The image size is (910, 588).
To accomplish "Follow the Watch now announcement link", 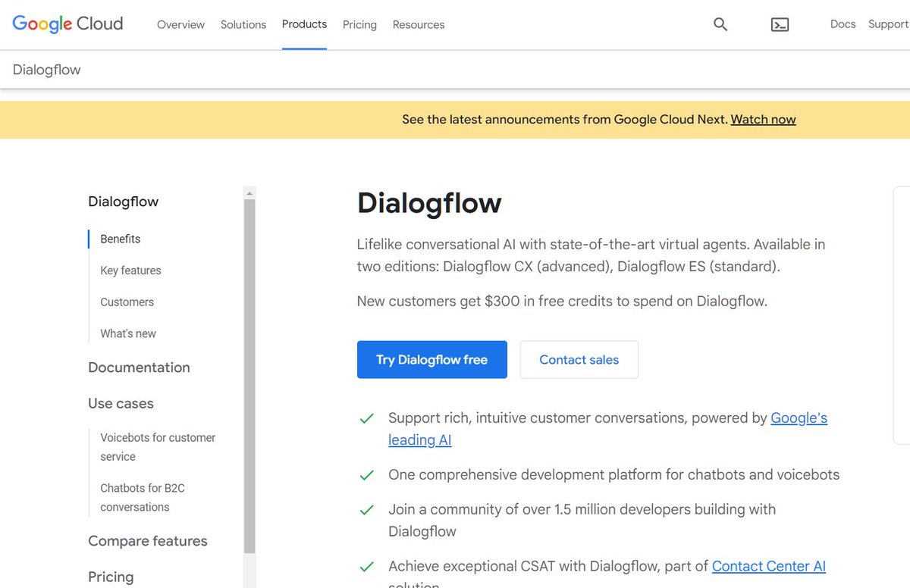I will coord(763,119).
